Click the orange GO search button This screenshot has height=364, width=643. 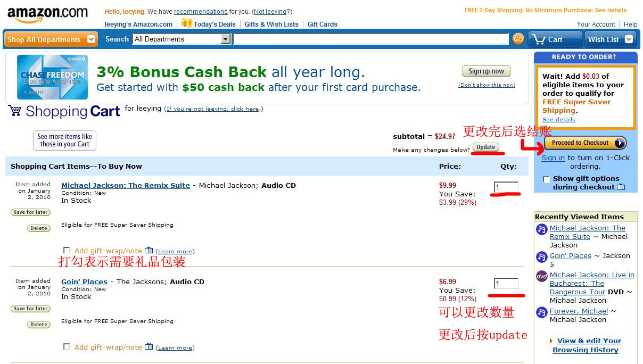[x=518, y=39]
